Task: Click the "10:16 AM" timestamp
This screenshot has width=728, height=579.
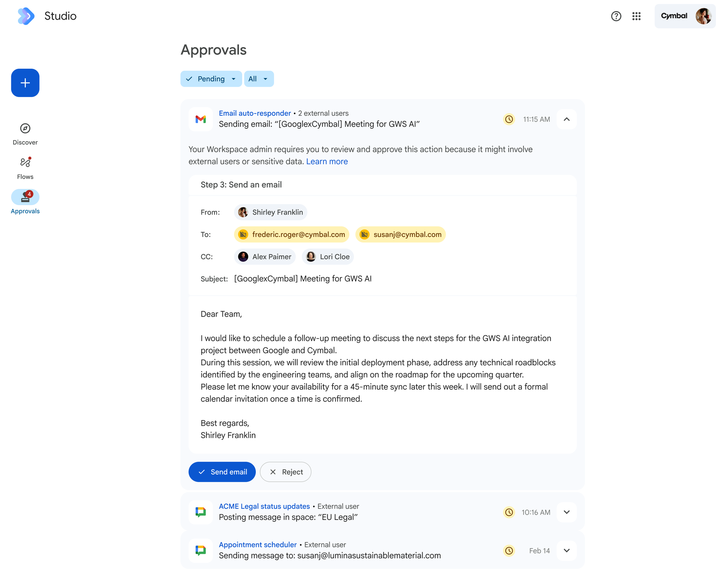Action: [535, 512]
